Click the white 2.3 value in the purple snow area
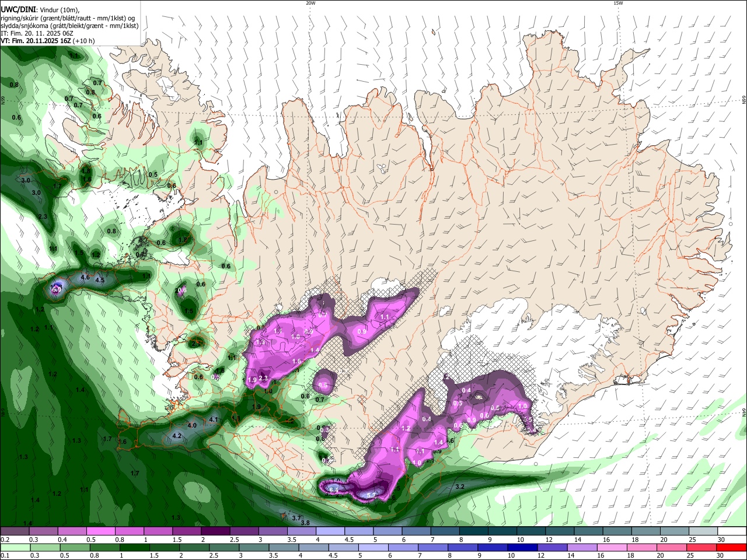The image size is (747, 560). [263, 379]
